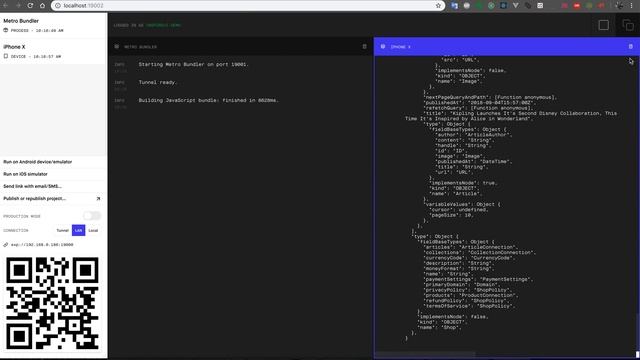This screenshot has height=360, width=640.
Task: Switch to single panel layout
Action: tap(604, 25)
